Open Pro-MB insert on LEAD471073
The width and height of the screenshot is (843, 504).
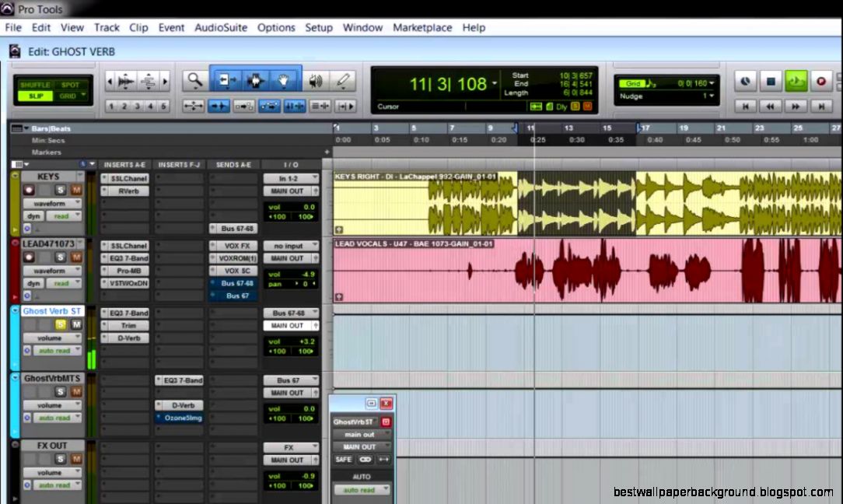click(x=125, y=271)
